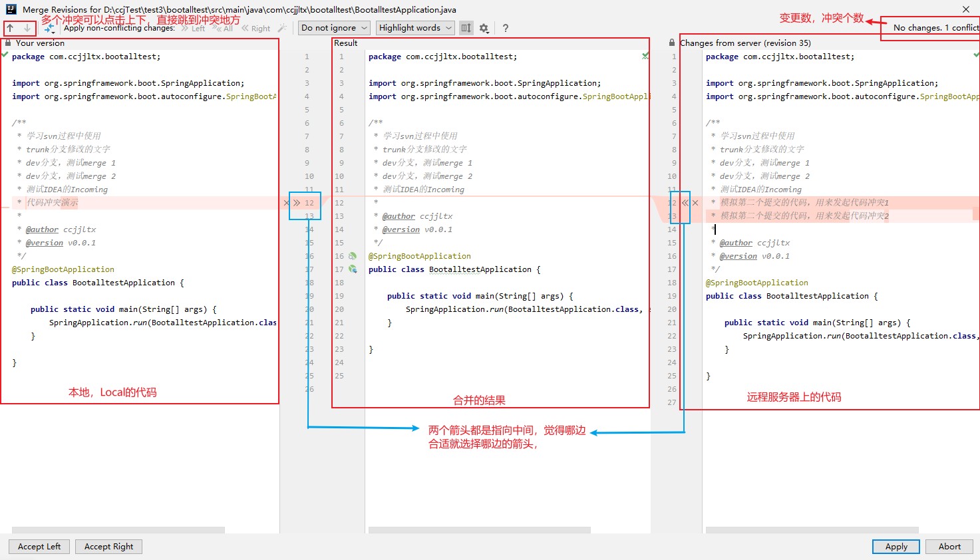Click the lock icon beside Your version
The image size is (980, 560).
tap(7, 43)
